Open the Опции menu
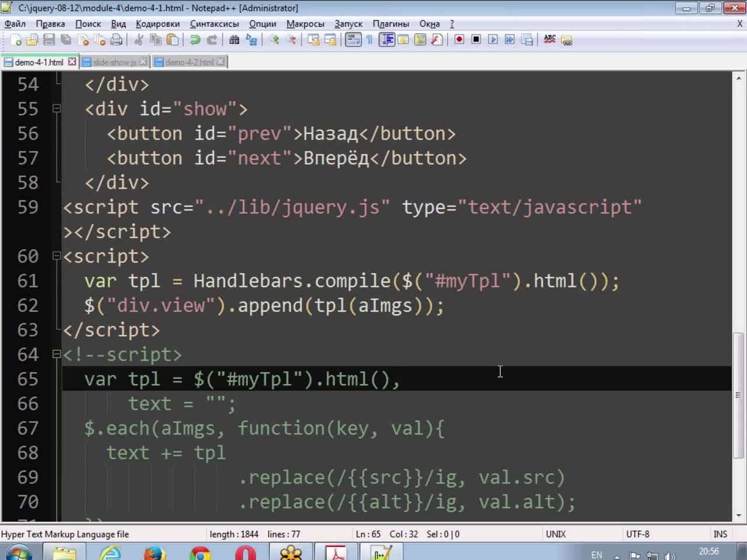 pyautogui.click(x=263, y=24)
